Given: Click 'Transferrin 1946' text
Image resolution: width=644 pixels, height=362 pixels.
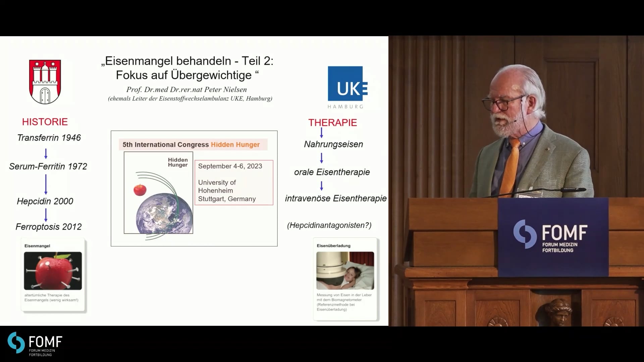Looking at the screenshot, I should pyautogui.click(x=49, y=138).
